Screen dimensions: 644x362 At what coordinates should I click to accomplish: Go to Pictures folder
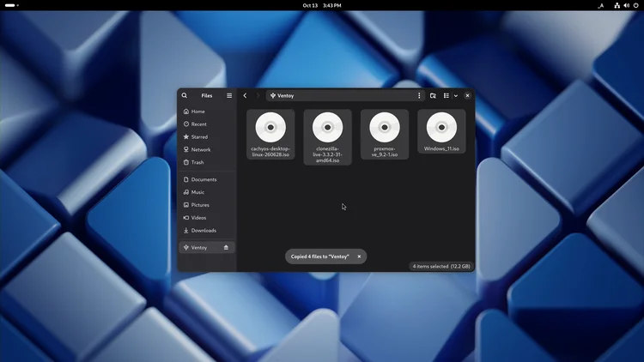pos(207,205)
